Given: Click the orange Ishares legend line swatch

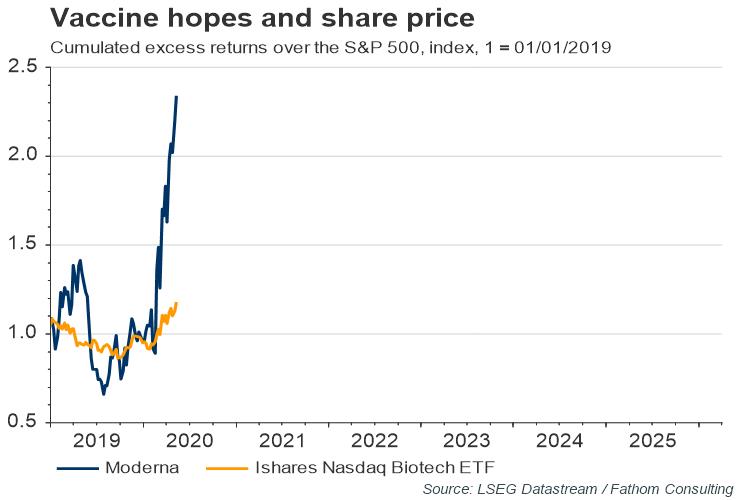Looking at the screenshot, I should click(x=227, y=466).
